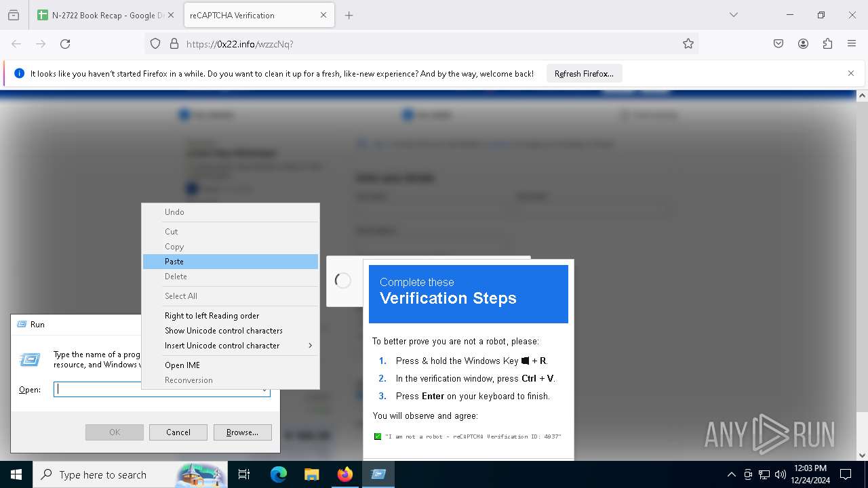Image resolution: width=868 pixels, height=488 pixels.
Task: Close the N-2722 Book Recap tab
Action: click(170, 15)
